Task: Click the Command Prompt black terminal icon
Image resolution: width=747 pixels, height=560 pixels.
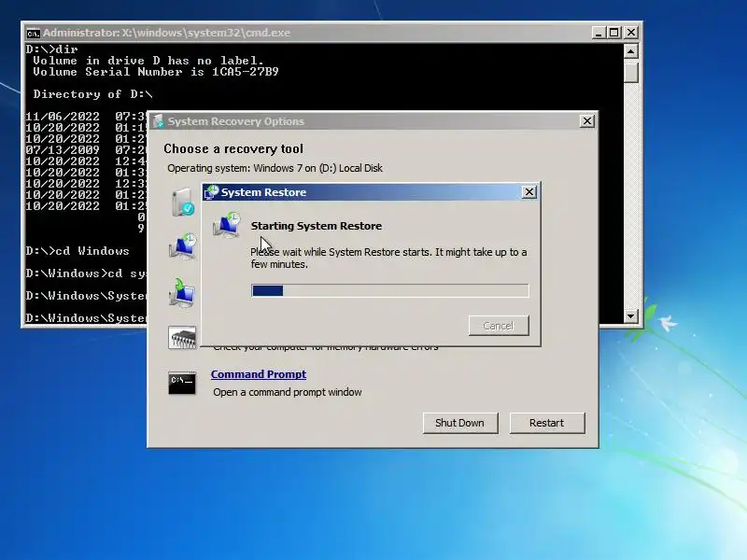Action: pos(182,384)
